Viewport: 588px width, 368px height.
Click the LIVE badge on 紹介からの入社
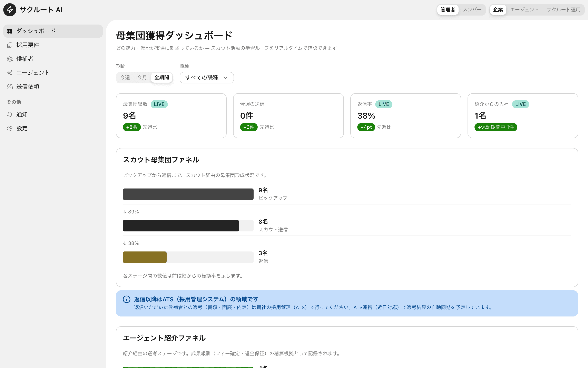(x=520, y=104)
